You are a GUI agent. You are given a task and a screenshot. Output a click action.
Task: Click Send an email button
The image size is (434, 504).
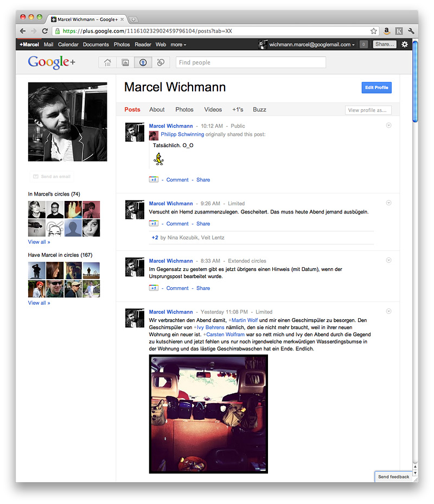pyautogui.click(x=52, y=177)
